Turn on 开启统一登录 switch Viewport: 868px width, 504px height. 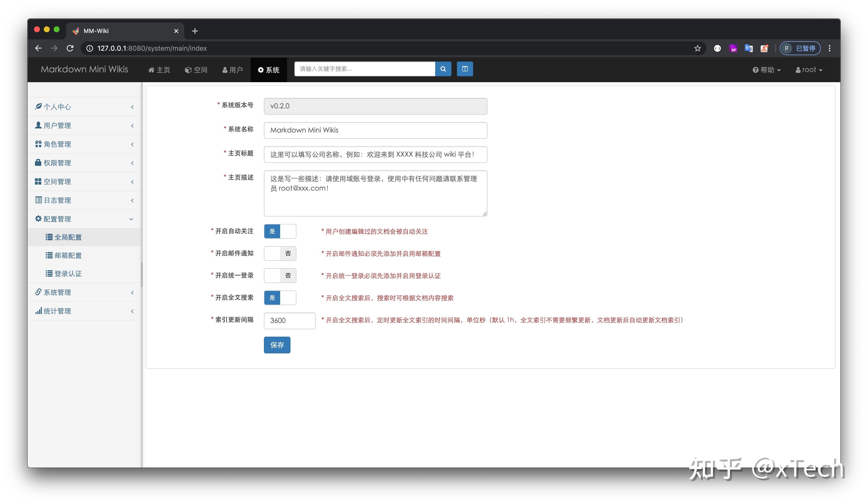(x=280, y=275)
